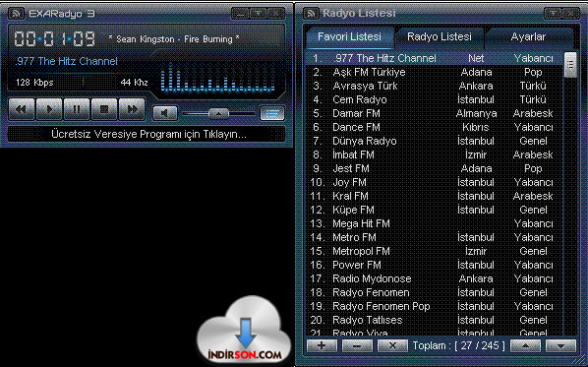Select Kral FM station
The width and height of the screenshot is (588, 367).
point(434,196)
